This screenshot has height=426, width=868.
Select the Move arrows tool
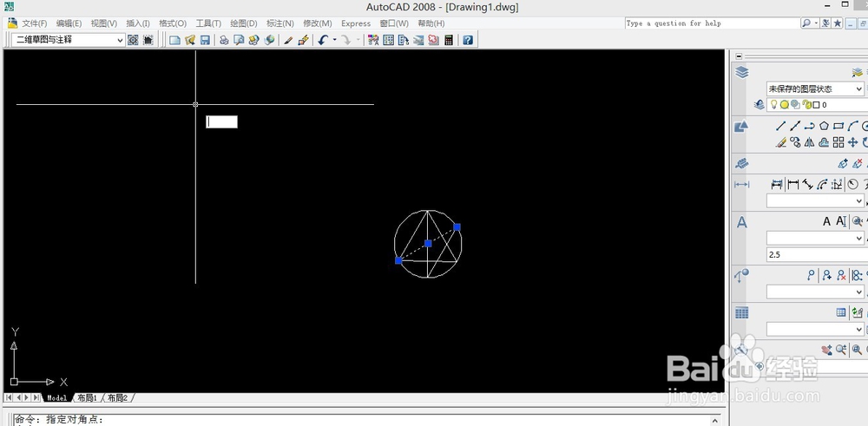pos(852,142)
